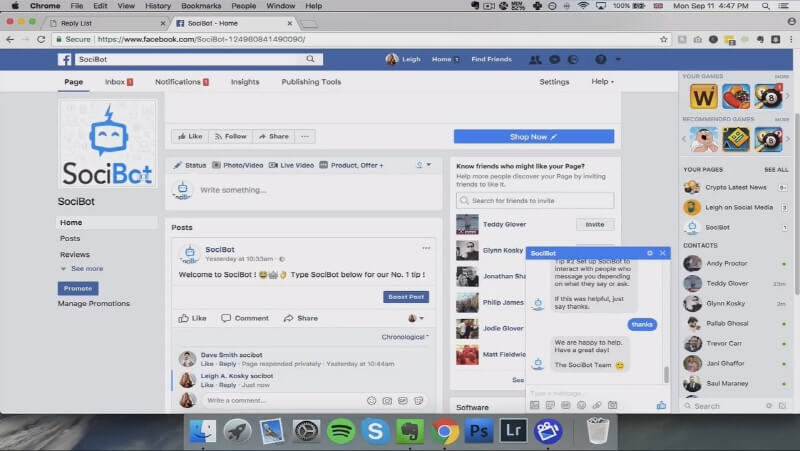Open Skype from the Dock
800x451 pixels.
[376, 431]
